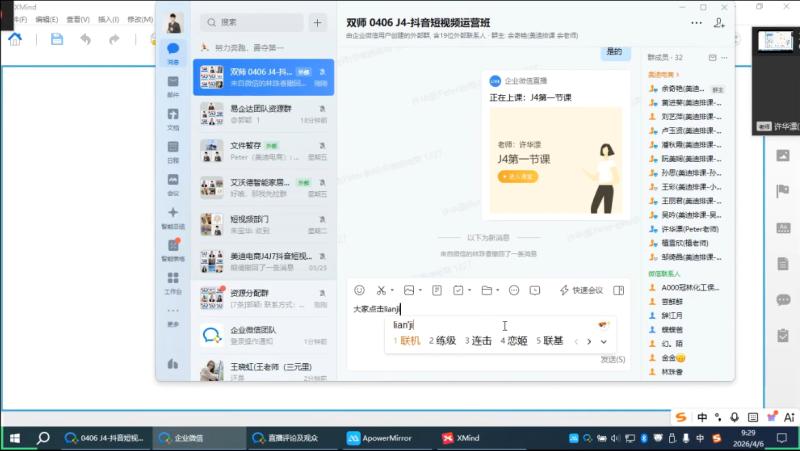Open 更多 more options in sidebar

[173, 316]
